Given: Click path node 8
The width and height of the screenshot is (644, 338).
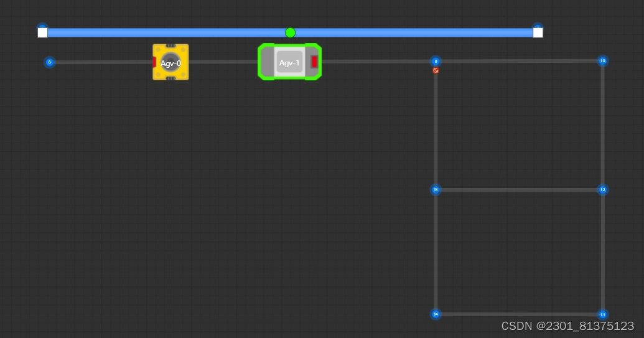Looking at the screenshot, I should pyautogui.click(x=49, y=62).
